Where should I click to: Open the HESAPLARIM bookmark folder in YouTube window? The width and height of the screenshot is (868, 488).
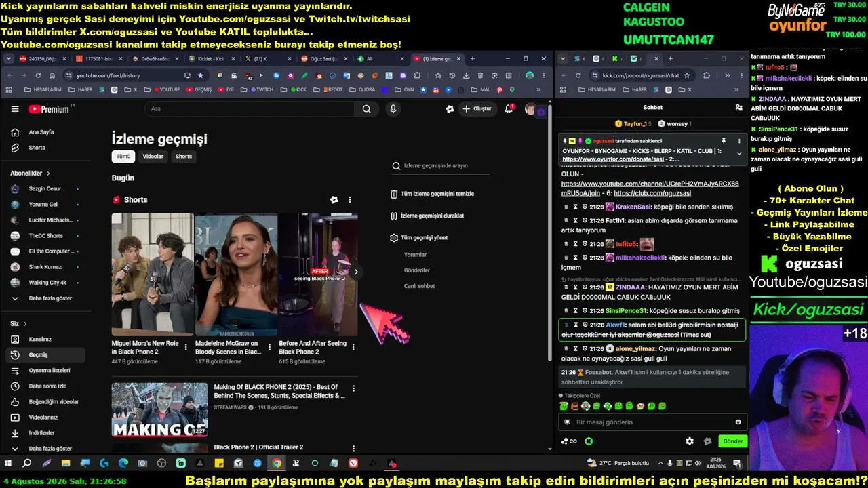pos(43,89)
